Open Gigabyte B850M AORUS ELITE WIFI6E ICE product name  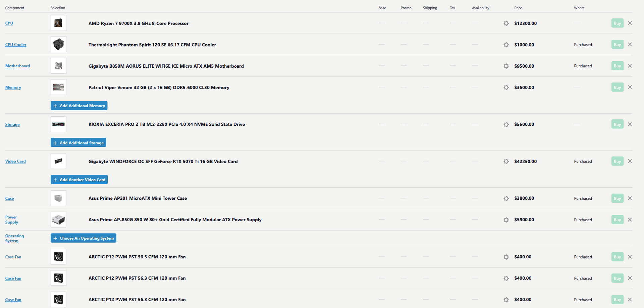pos(166,66)
